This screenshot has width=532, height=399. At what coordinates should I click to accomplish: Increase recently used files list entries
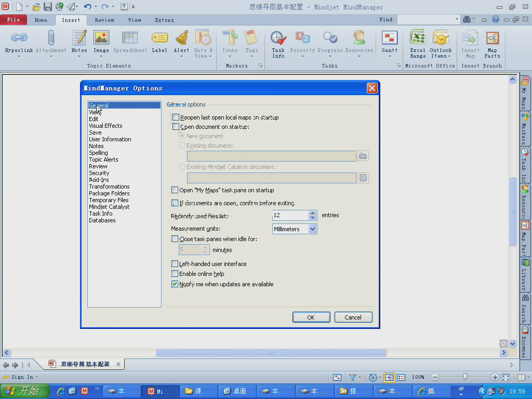pyautogui.click(x=312, y=212)
